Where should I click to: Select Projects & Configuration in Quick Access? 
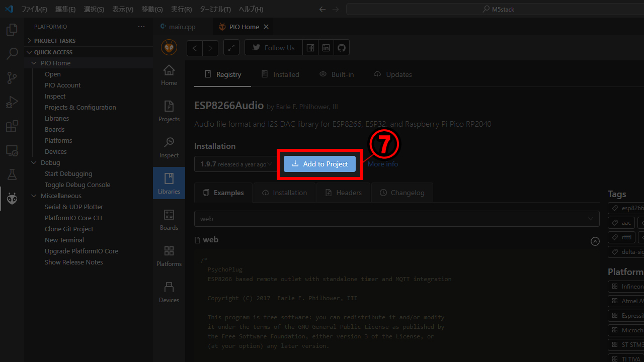(80, 108)
